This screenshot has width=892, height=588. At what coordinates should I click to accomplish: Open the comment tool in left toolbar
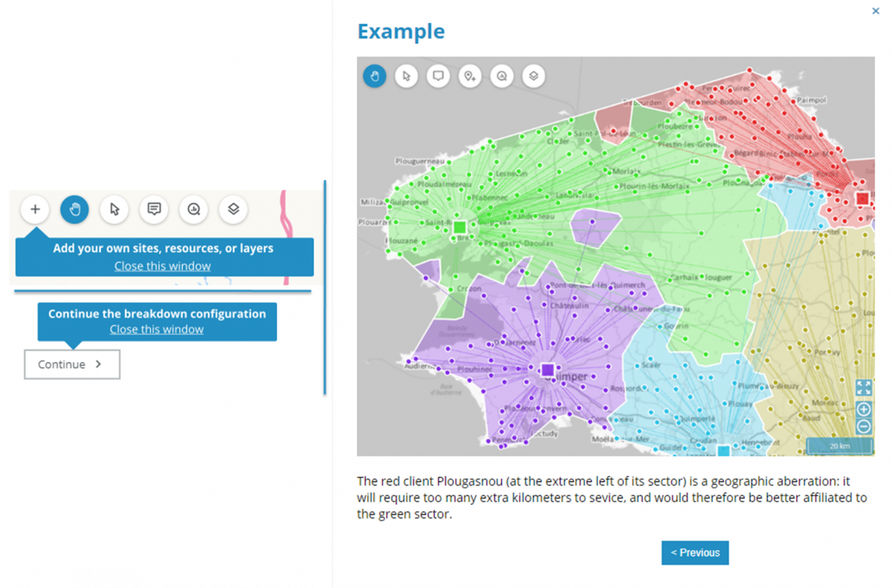(154, 210)
